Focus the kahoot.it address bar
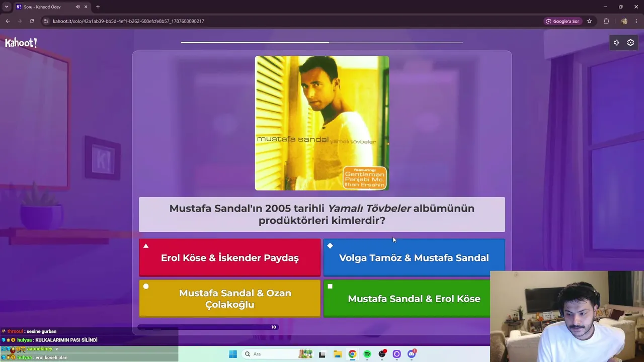 point(292,21)
